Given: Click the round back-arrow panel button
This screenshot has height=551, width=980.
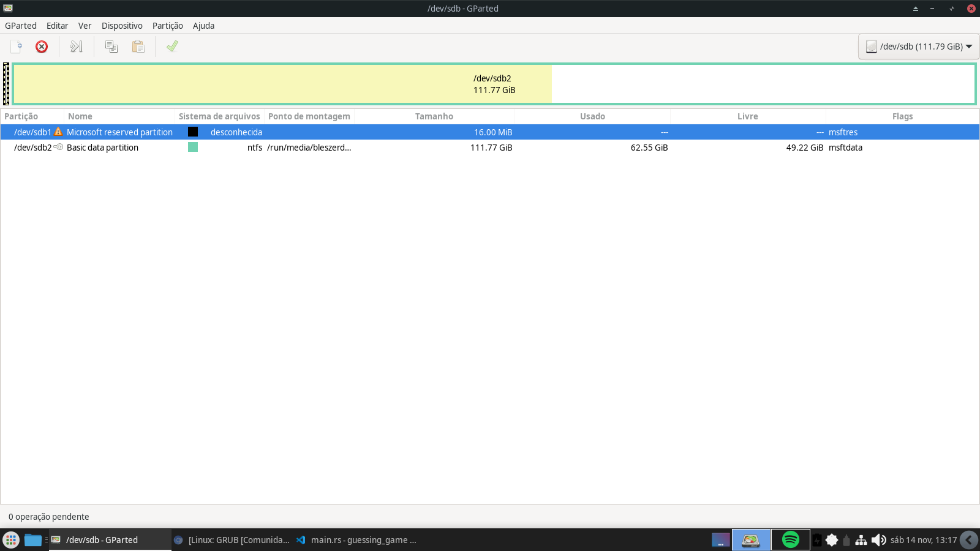Looking at the screenshot, I should coord(969,540).
